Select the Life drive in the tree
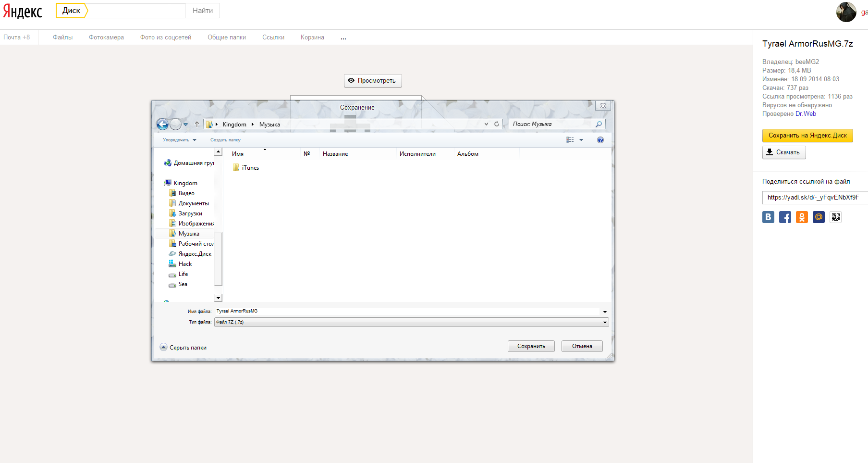Image resolution: width=868 pixels, height=463 pixels. coord(178,274)
